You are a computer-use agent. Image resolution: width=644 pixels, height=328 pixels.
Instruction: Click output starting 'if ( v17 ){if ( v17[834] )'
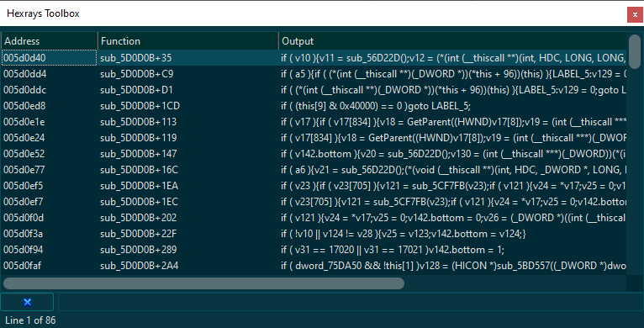(453, 122)
